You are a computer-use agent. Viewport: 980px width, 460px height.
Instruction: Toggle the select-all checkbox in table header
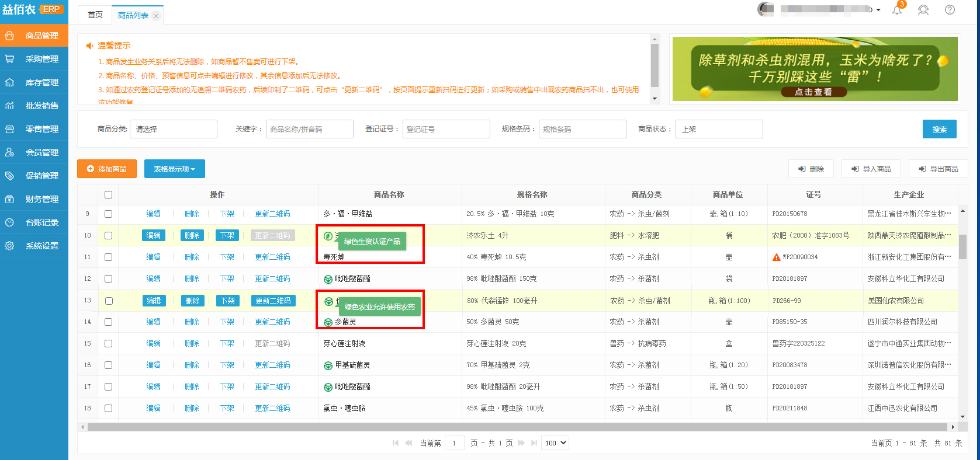coord(108,195)
